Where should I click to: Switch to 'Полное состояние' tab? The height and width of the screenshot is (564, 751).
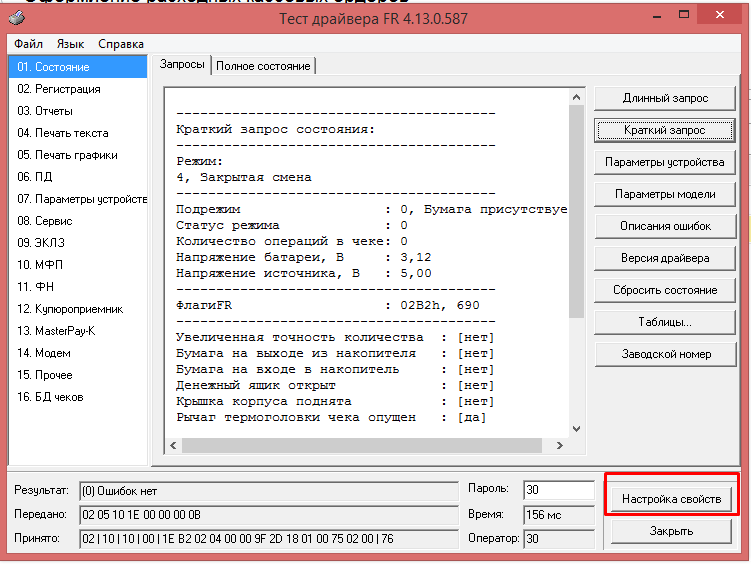(263, 66)
